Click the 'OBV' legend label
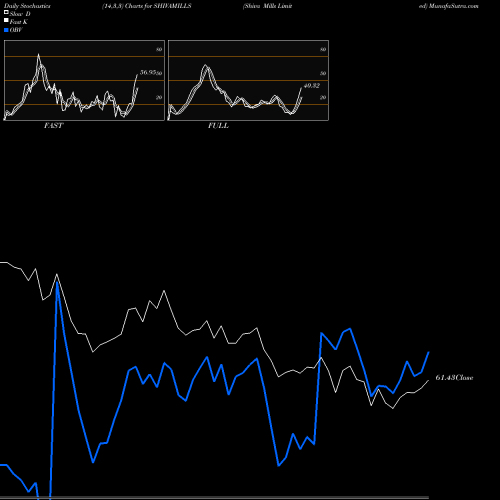This screenshot has height=500, width=500. click(16, 30)
